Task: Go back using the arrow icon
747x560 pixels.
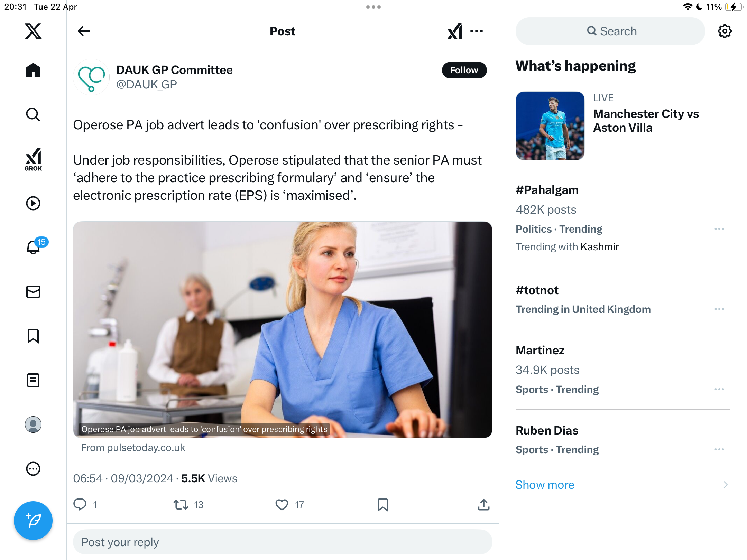Action: click(84, 31)
